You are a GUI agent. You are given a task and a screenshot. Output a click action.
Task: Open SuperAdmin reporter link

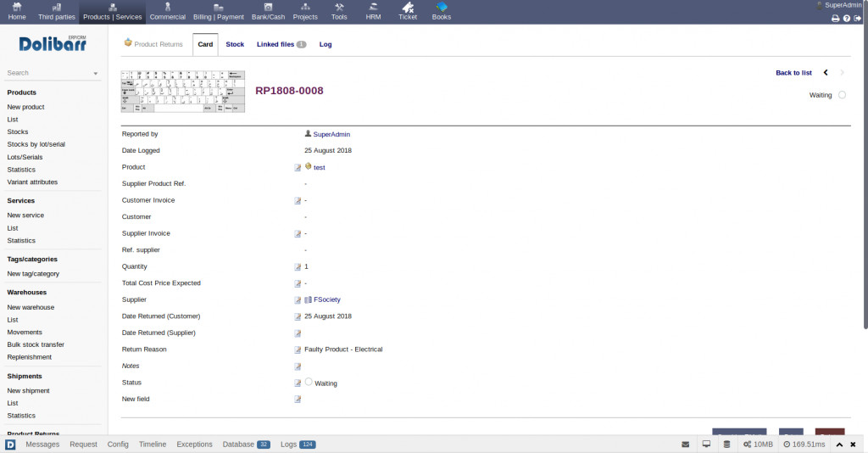(331, 134)
